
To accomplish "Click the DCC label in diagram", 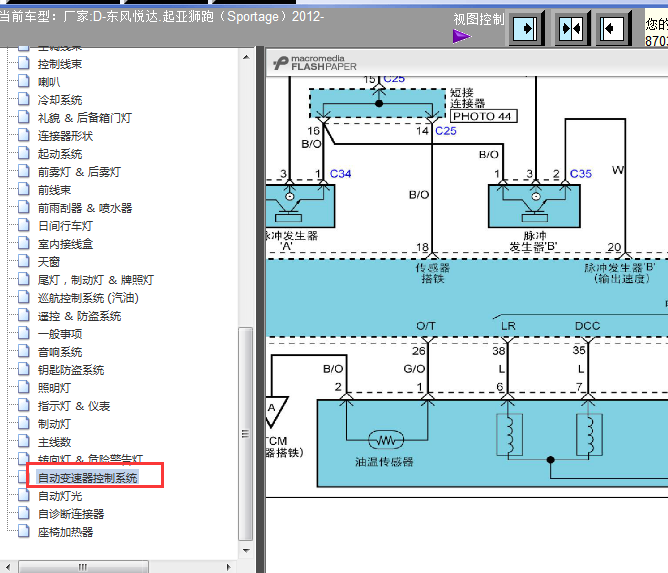I will click(x=587, y=326).
